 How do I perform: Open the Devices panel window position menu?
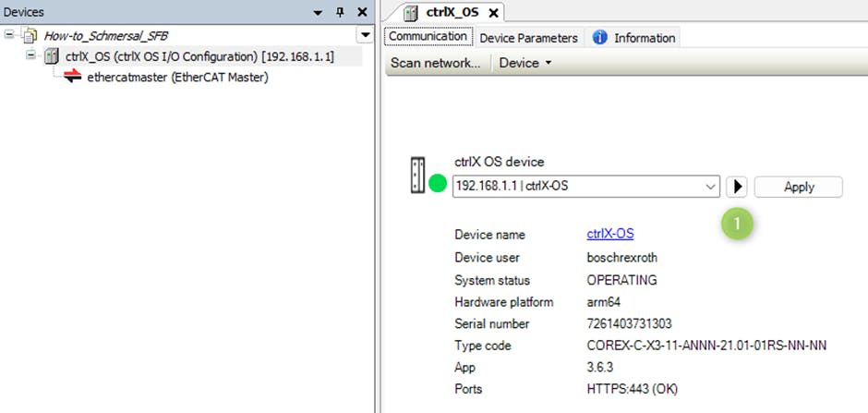click(318, 13)
